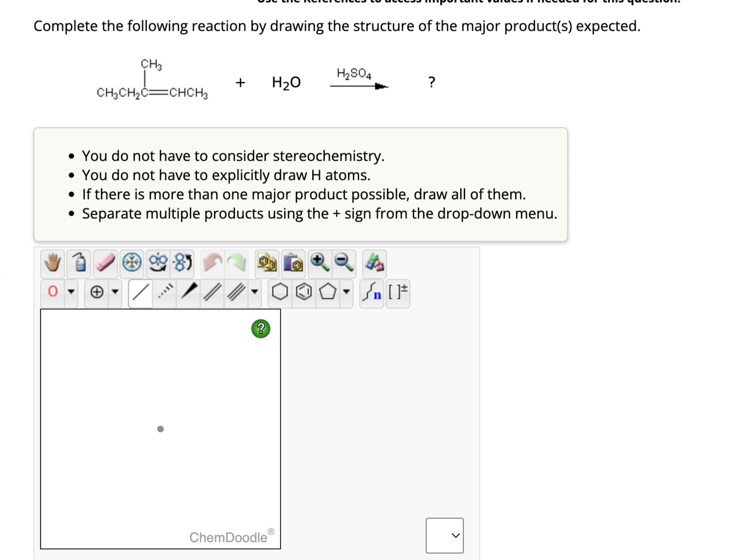Select the chain tool with n label
The image size is (740, 560).
click(373, 292)
